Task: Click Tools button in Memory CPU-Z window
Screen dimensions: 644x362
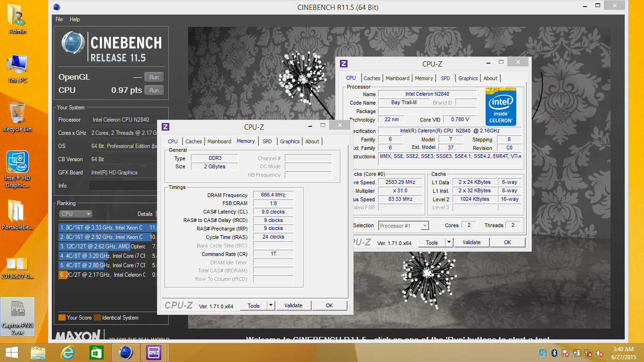Action: pos(254,305)
